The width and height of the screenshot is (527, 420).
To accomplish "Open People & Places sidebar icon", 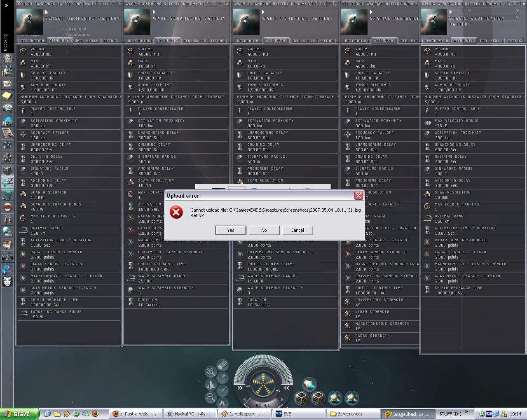I will pyautogui.click(x=7, y=71).
